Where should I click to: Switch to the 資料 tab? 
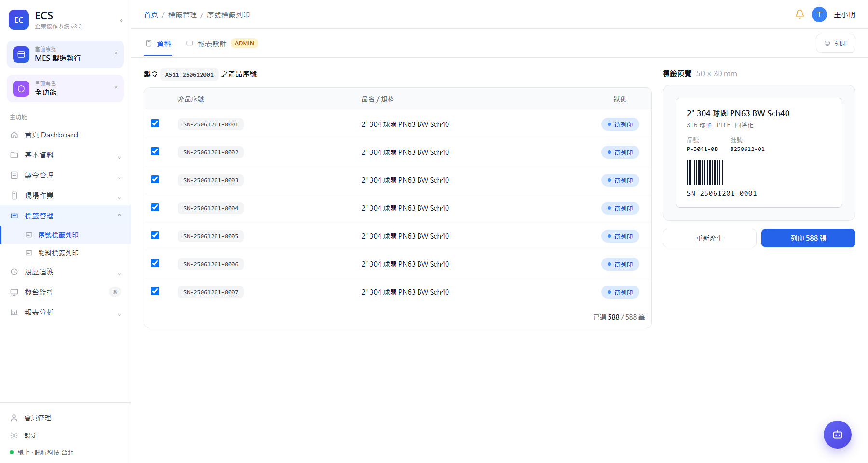tap(158, 43)
